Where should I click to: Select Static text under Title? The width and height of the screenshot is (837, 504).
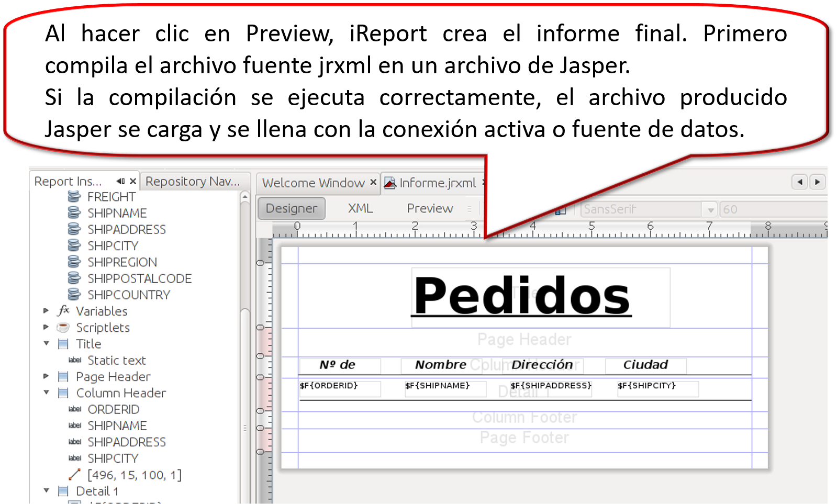pyautogui.click(x=117, y=360)
